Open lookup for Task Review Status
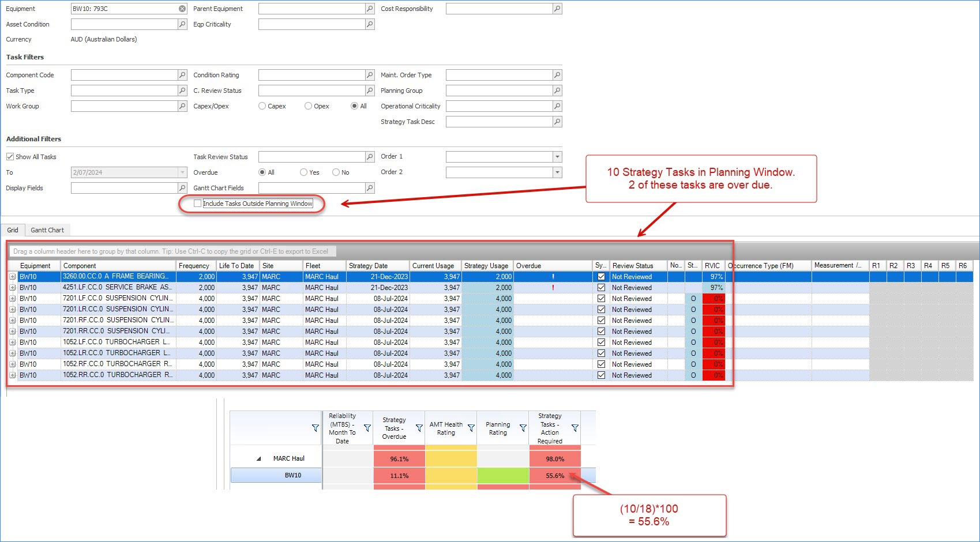Image resolution: width=980 pixels, height=542 pixels. click(x=370, y=157)
